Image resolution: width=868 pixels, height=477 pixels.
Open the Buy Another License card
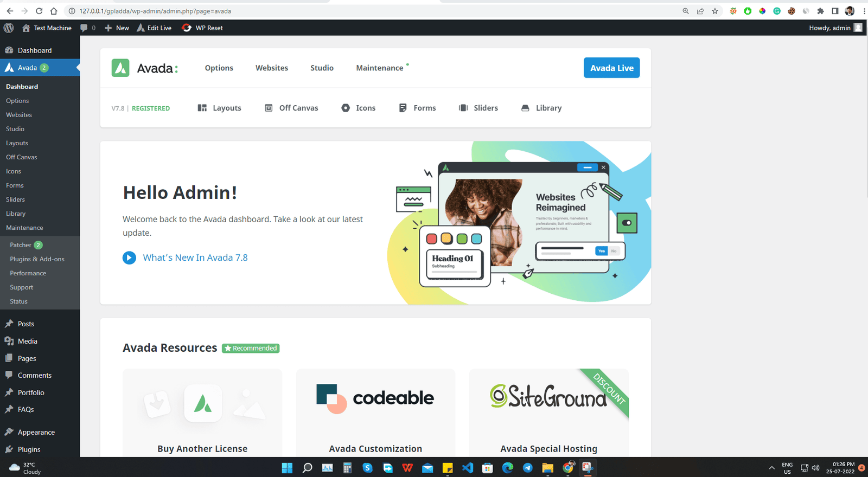[x=202, y=413]
